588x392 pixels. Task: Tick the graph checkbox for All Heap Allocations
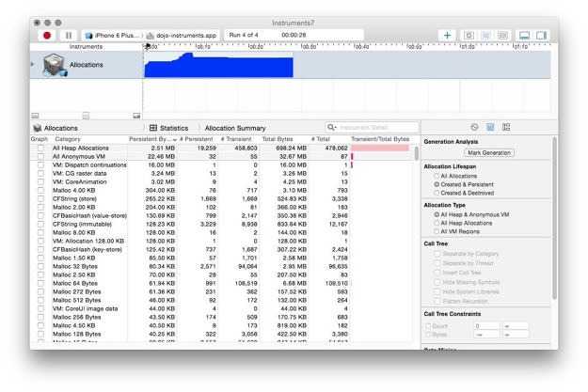pyautogui.click(x=40, y=148)
